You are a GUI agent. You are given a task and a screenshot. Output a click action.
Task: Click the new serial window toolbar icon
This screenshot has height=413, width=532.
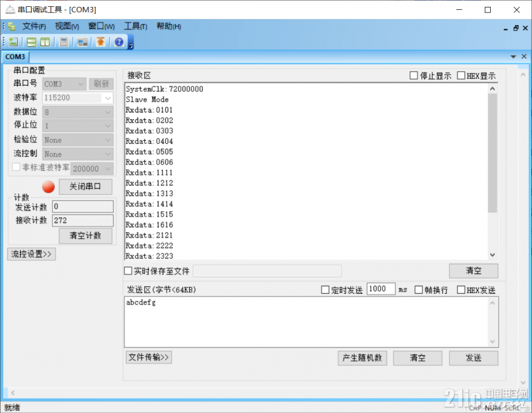[13, 42]
